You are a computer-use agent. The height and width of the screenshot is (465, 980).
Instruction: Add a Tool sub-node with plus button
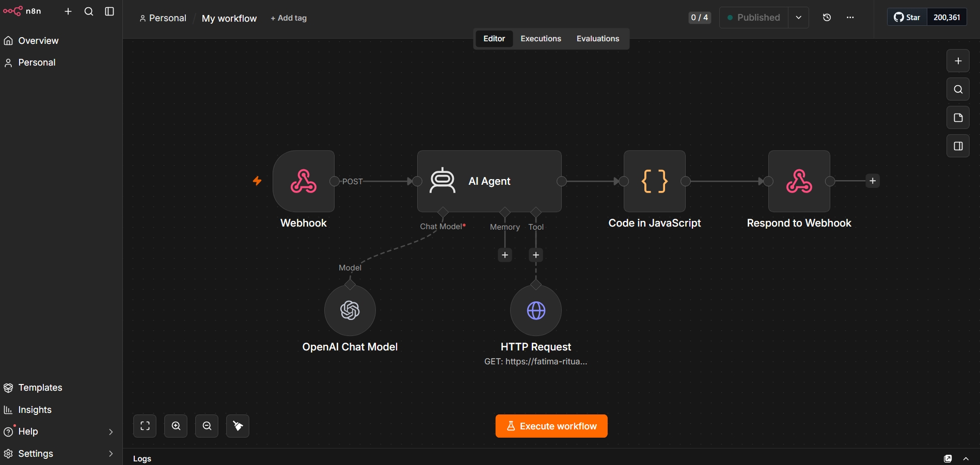[x=536, y=255]
